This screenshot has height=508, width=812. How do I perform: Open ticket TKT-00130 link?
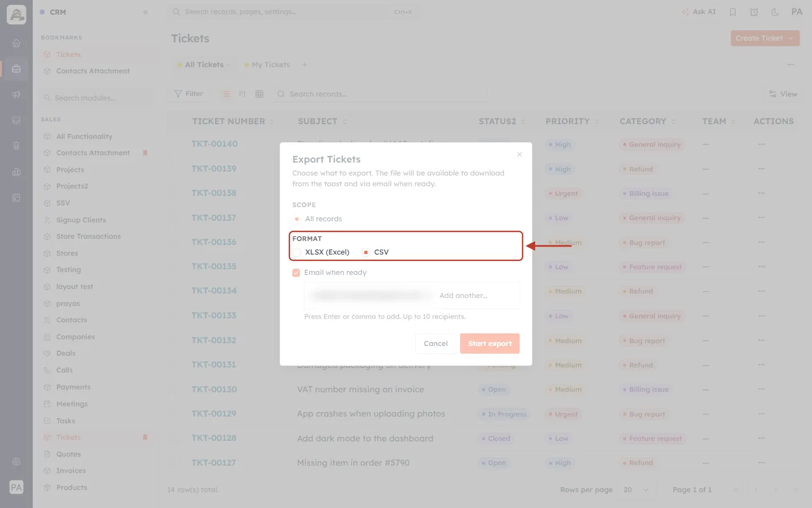[x=214, y=389]
